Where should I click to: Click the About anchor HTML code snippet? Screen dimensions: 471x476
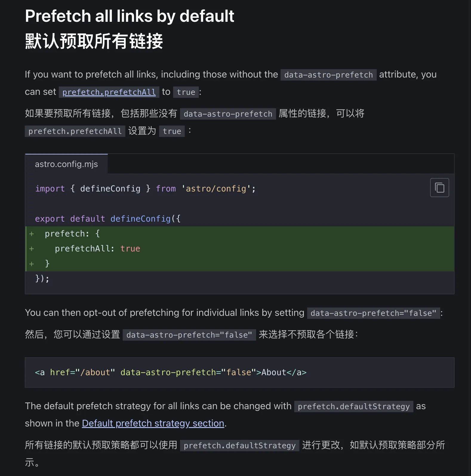click(171, 373)
